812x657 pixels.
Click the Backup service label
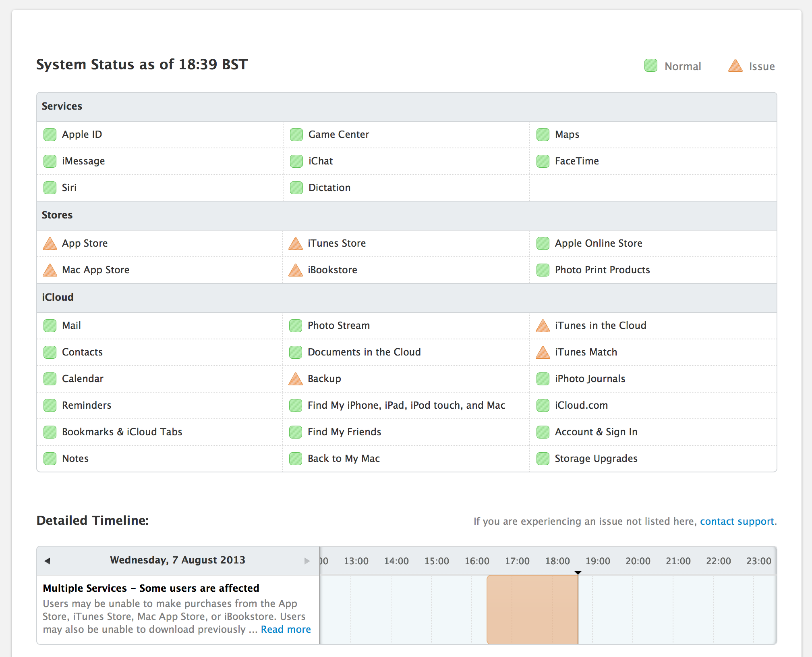tap(324, 379)
